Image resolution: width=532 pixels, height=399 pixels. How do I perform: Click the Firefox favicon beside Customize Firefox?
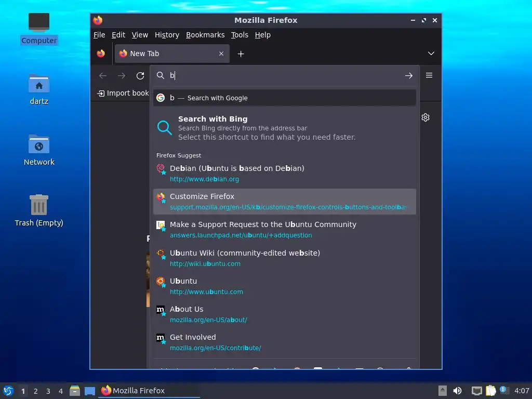pyautogui.click(x=161, y=197)
